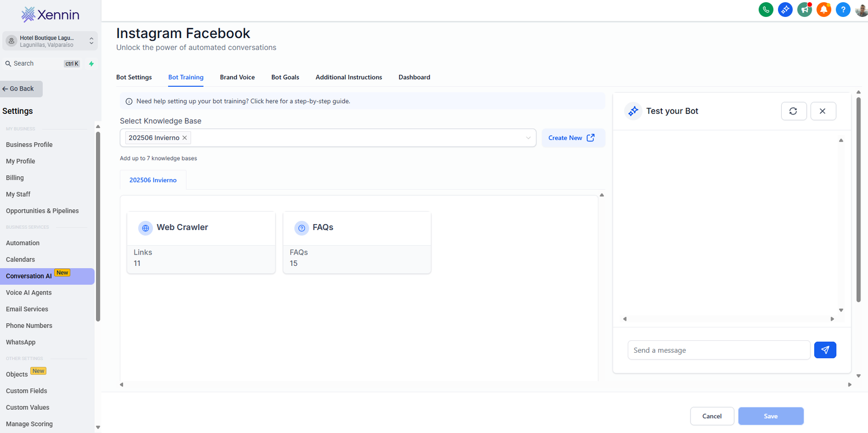Close the Test your Bot panel
Screen dimensions: 868x433
[822, 111]
